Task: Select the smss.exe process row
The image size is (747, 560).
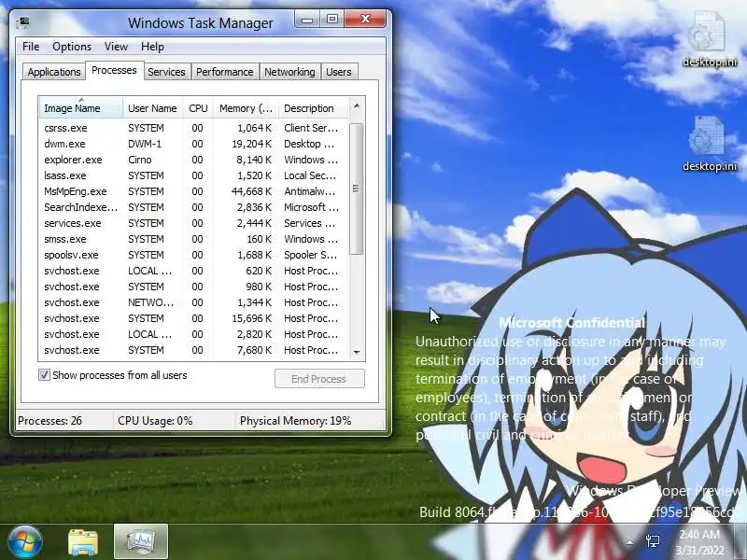Action: [193, 239]
